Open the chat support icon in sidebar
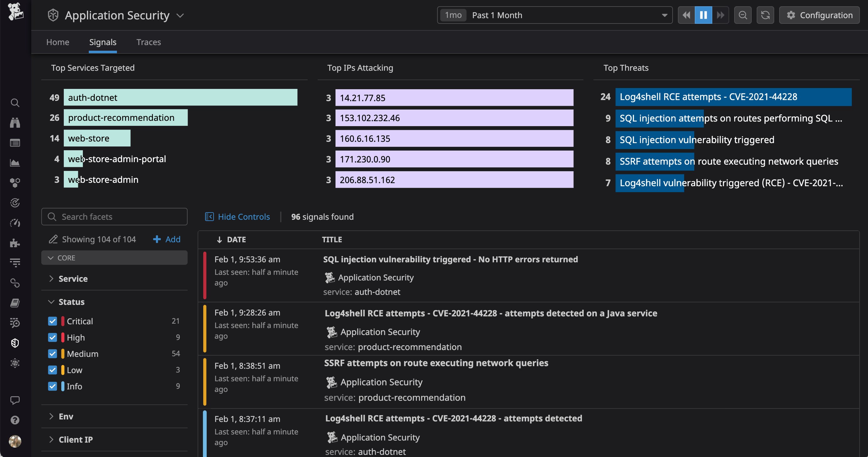This screenshot has height=457, width=868. [15, 400]
